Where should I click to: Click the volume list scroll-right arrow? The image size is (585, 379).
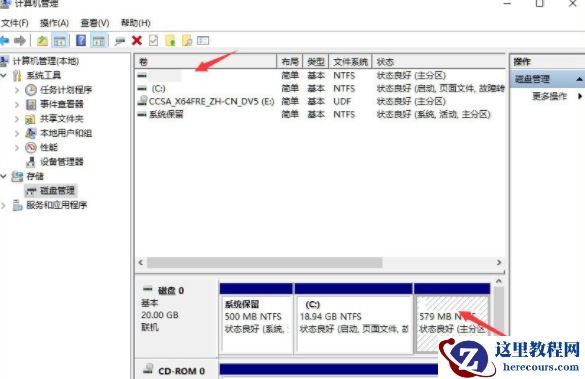tap(499, 263)
